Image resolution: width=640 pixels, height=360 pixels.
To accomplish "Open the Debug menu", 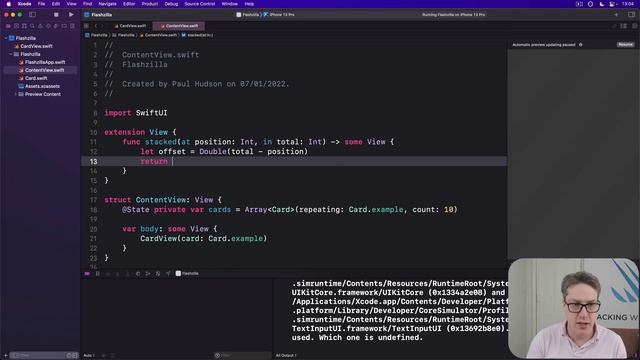I will [171, 4].
